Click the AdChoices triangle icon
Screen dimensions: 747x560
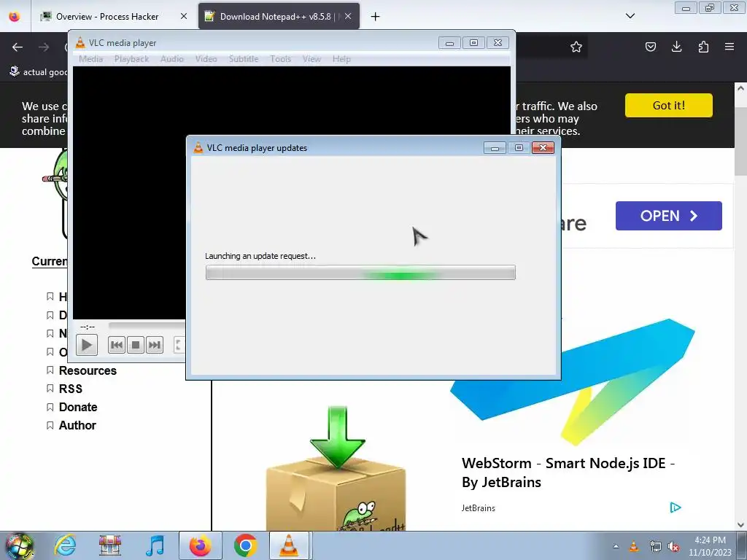tap(675, 507)
